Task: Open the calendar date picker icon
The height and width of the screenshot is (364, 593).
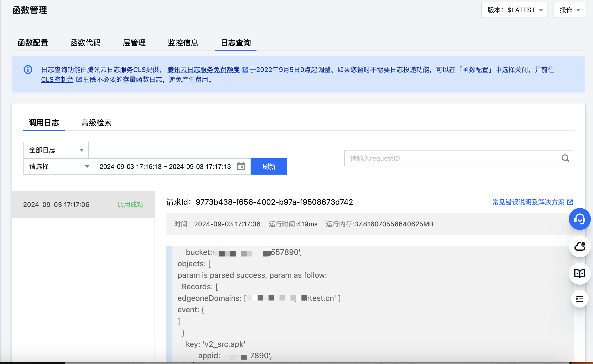Action: point(241,166)
